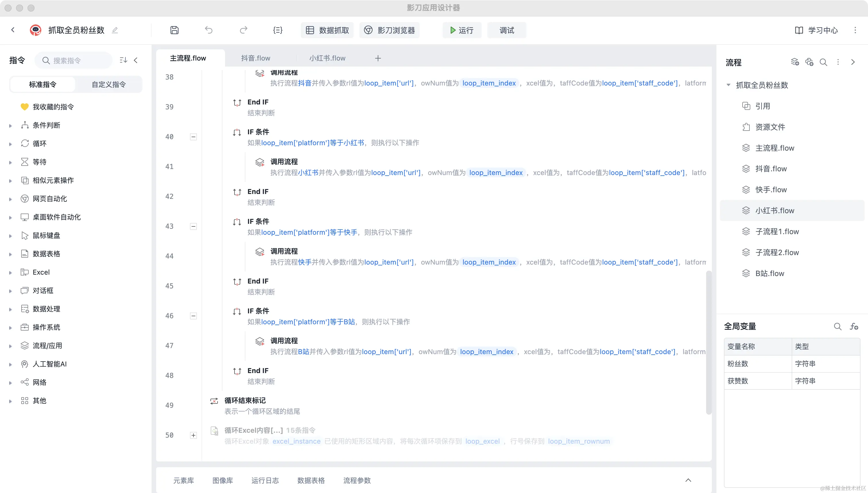
Task: Click the save icon in toolbar
Action: pyautogui.click(x=175, y=30)
